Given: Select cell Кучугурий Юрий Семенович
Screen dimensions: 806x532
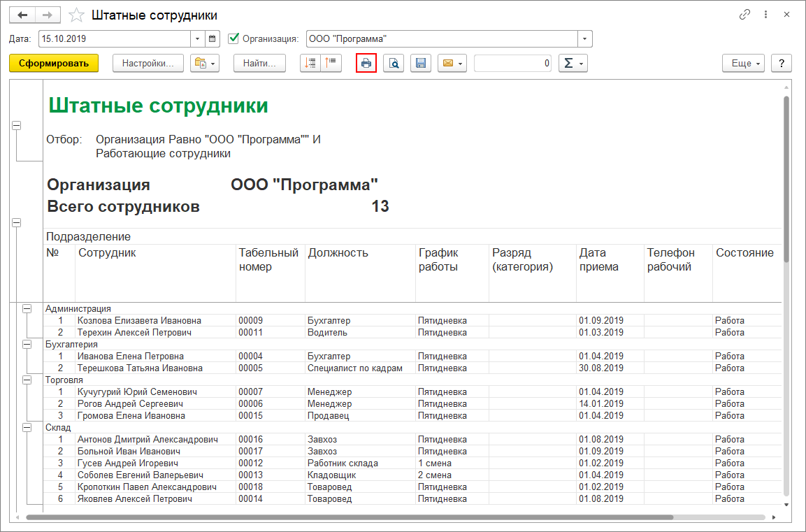Looking at the screenshot, I should pyautogui.click(x=155, y=391).
